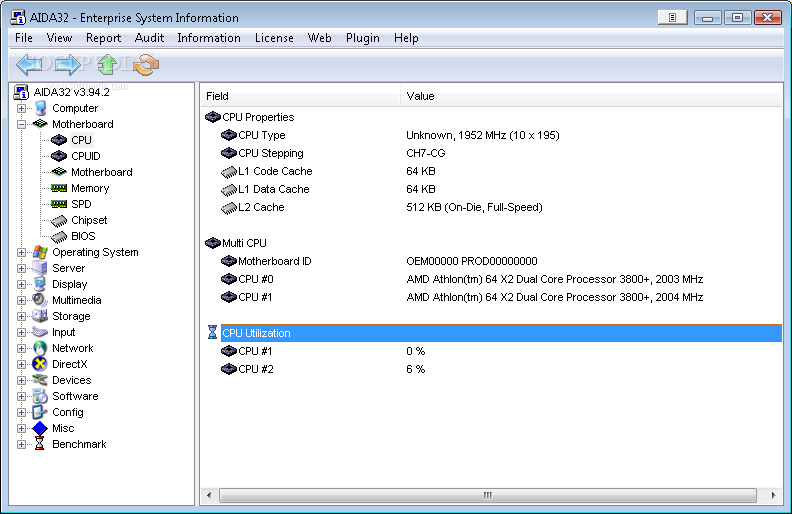This screenshot has width=792, height=514.
Task: Expand the Server tree node
Action: pos(21,268)
